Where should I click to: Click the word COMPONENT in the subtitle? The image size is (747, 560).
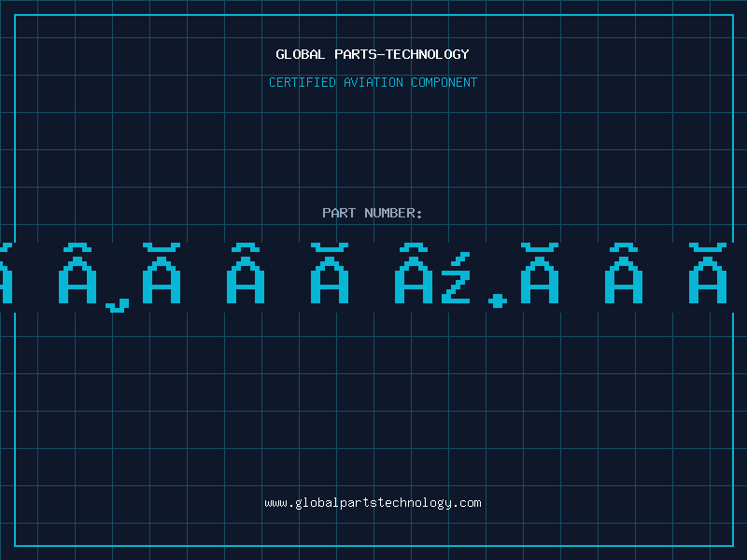tap(444, 82)
